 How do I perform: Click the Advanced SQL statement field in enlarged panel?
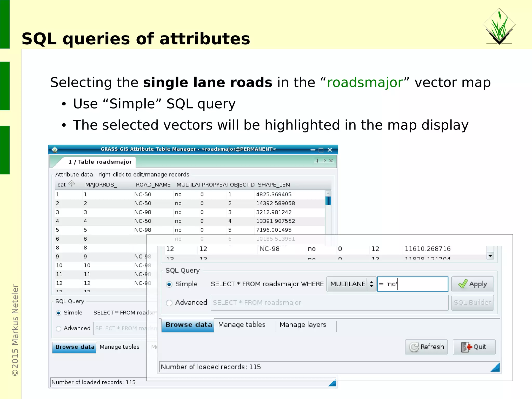330,303
